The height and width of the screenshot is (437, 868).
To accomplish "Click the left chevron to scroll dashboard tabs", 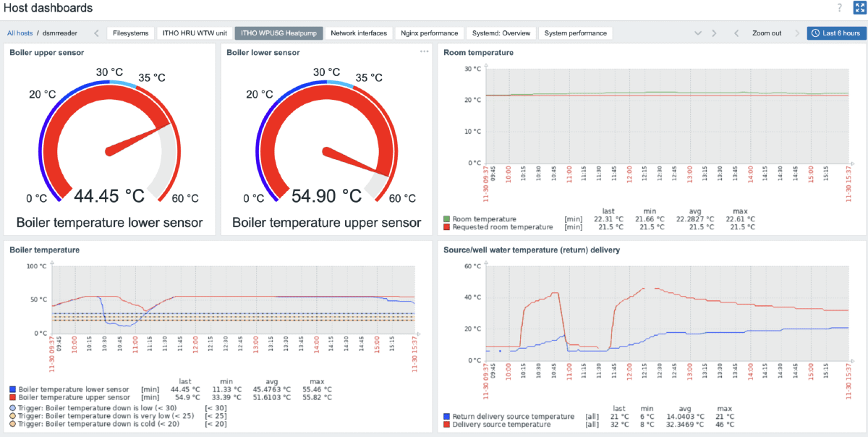I will pyautogui.click(x=95, y=33).
